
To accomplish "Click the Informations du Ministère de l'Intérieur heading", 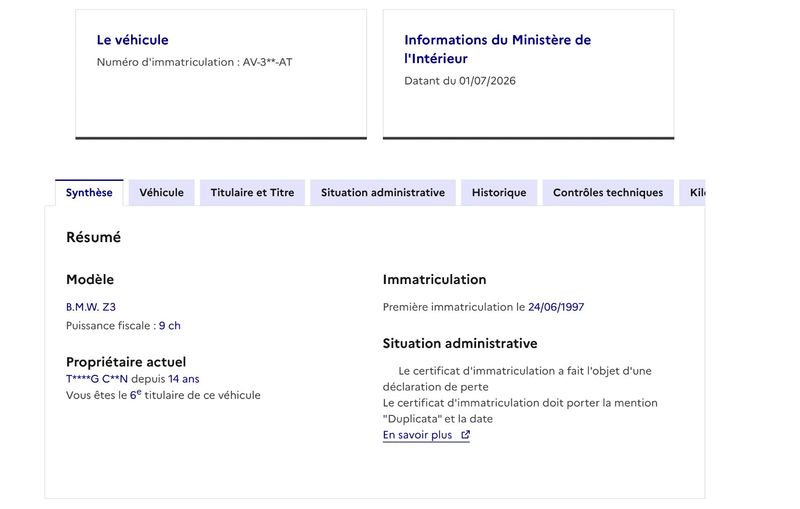I will tap(497, 49).
